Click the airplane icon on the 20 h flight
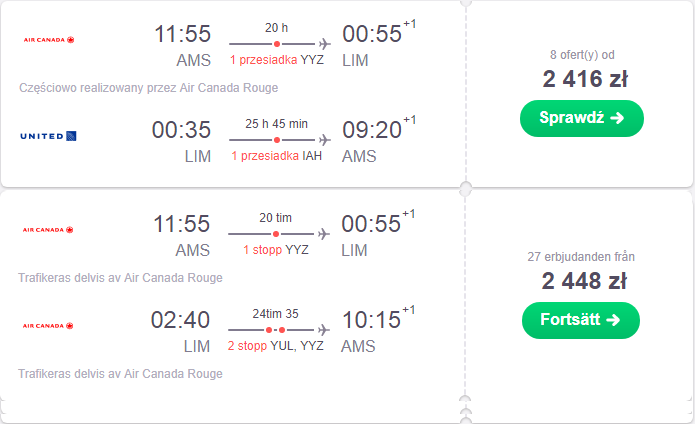Image resolution: width=696 pixels, height=424 pixels. pos(324,44)
